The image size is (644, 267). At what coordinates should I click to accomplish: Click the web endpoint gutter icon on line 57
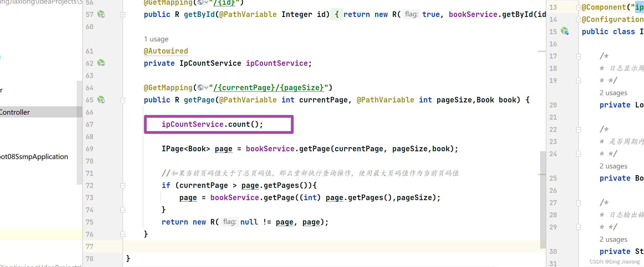click(101, 14)
